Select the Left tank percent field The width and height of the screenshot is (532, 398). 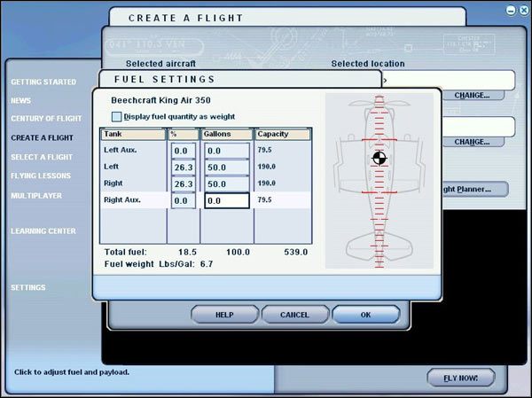pyautogui.click(x=184, y=168)
